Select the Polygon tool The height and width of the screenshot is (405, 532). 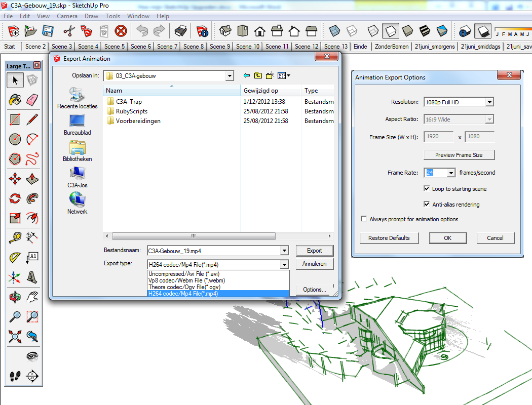click(15, 158)
